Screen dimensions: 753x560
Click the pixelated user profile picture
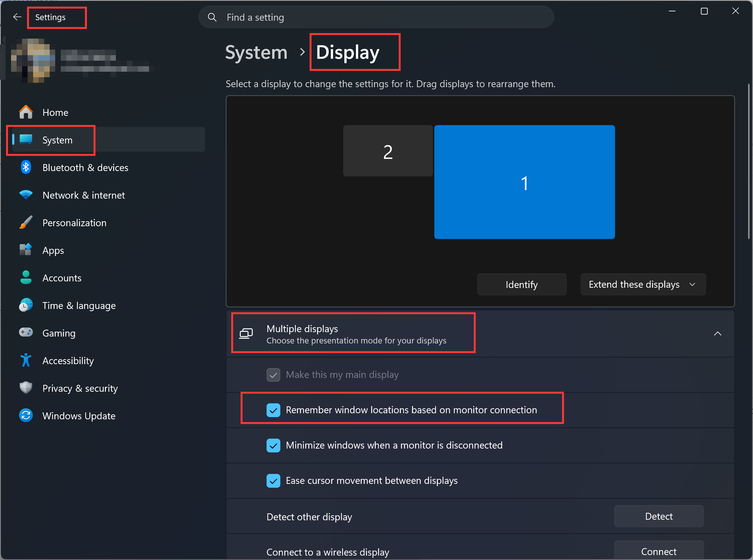[x=33, y=60]
